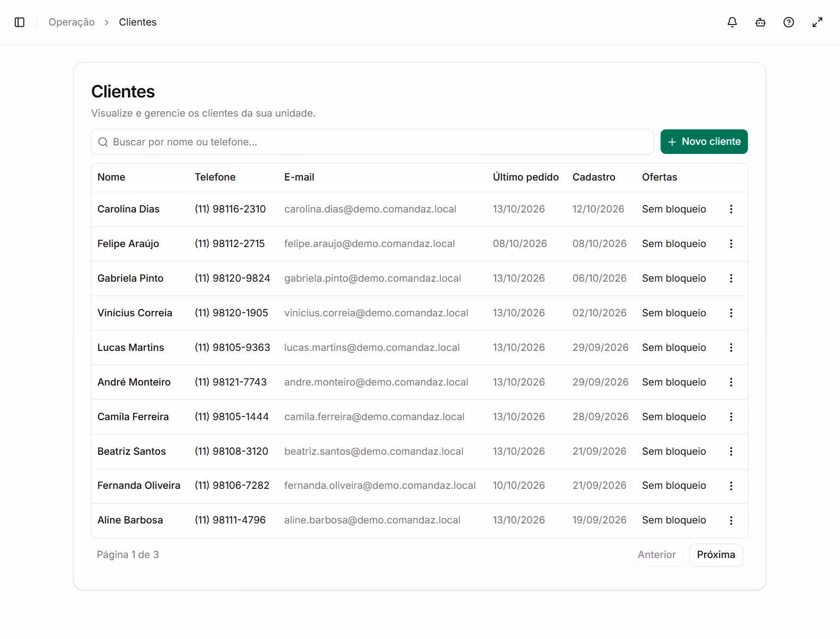840x639 pixels.
Task: Click the Nome column header
Action: pyautogui.click(x=111, y=177)
